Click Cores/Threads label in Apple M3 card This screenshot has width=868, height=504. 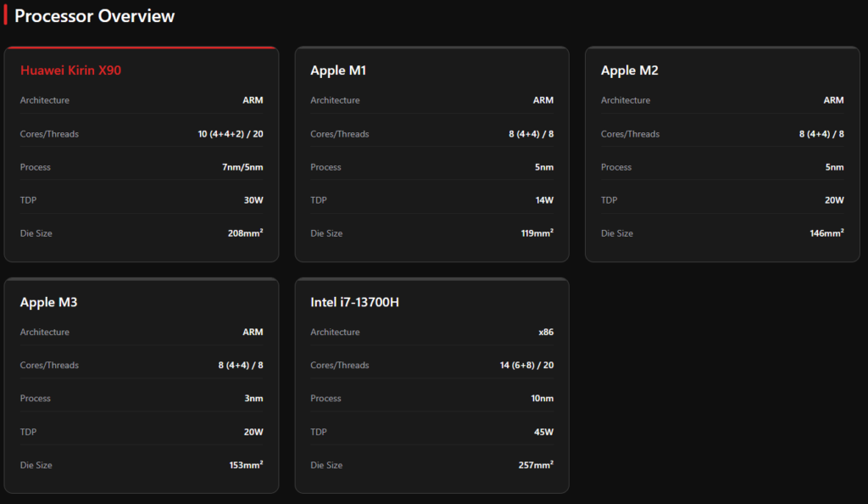49,366
